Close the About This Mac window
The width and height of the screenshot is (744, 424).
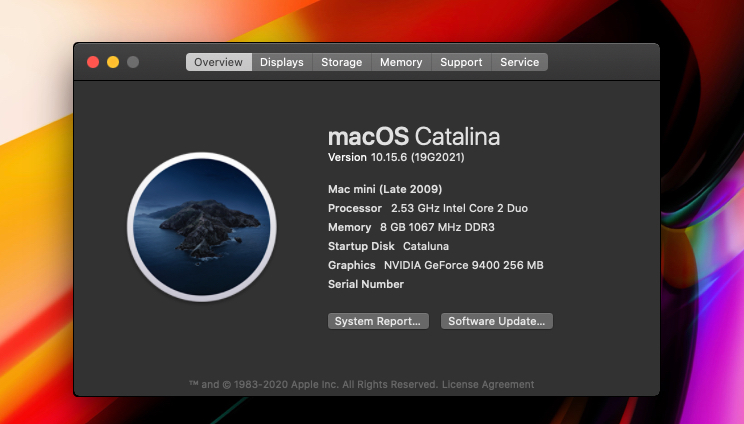93,62
